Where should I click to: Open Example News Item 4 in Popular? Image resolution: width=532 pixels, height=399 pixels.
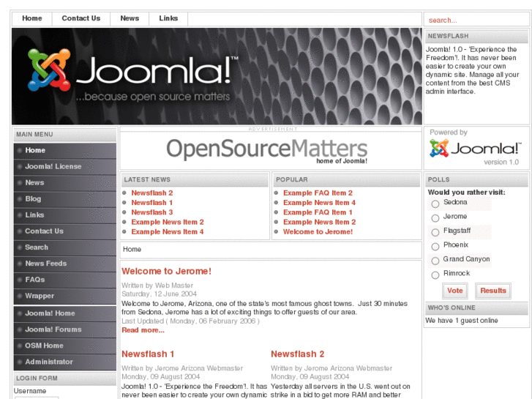[319, 203]
